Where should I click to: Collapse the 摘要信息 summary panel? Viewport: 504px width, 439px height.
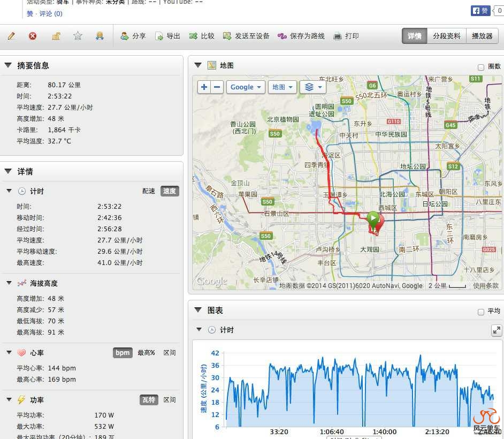point(8,65)
